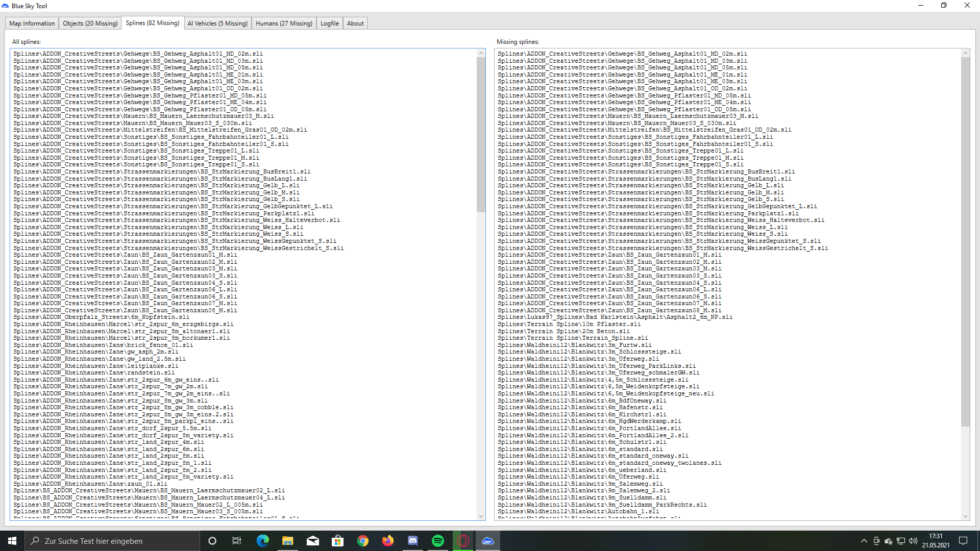
Task: Launch Microsoft Store from taskbar
Action: pyautogui.click(x=338, y=541)
